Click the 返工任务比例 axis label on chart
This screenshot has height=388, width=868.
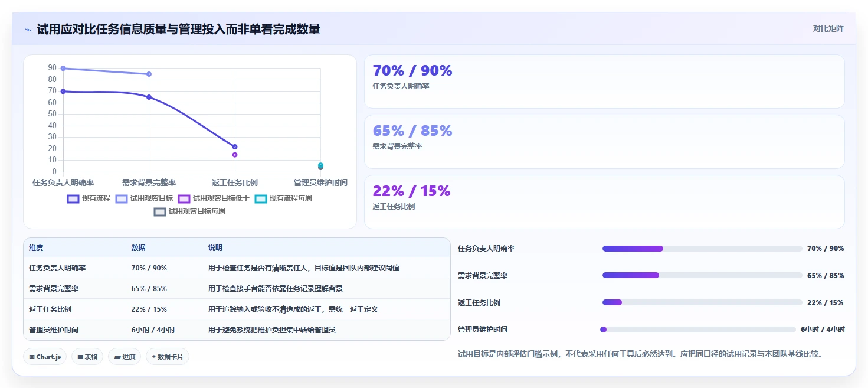[235, 182]
